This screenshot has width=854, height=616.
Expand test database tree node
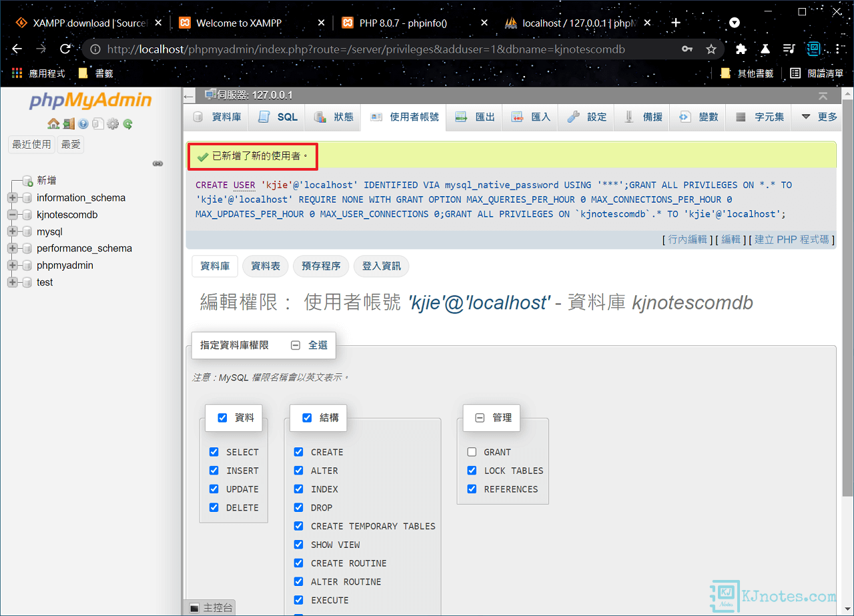pos(13,283)
